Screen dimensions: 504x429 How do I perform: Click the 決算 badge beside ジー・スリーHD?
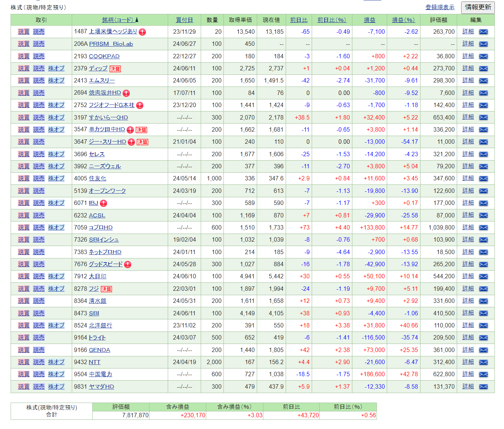(x=142, y=142)
